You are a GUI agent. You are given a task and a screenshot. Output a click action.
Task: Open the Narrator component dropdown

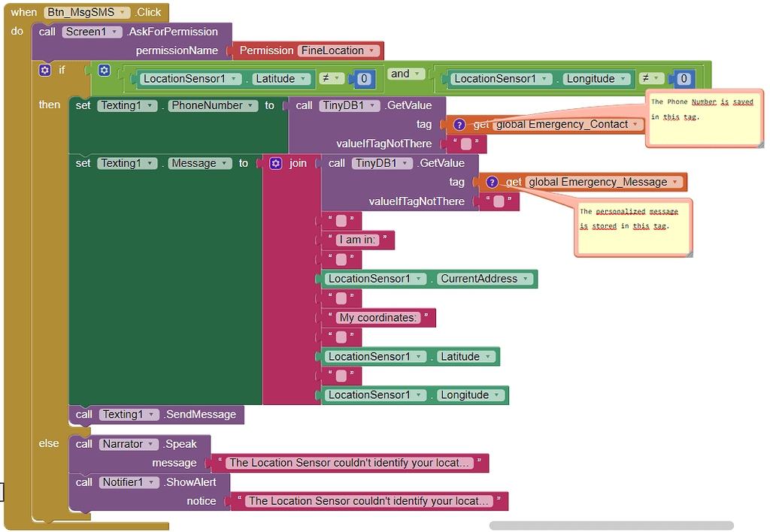pyautogui.click(x=152, y=444)
